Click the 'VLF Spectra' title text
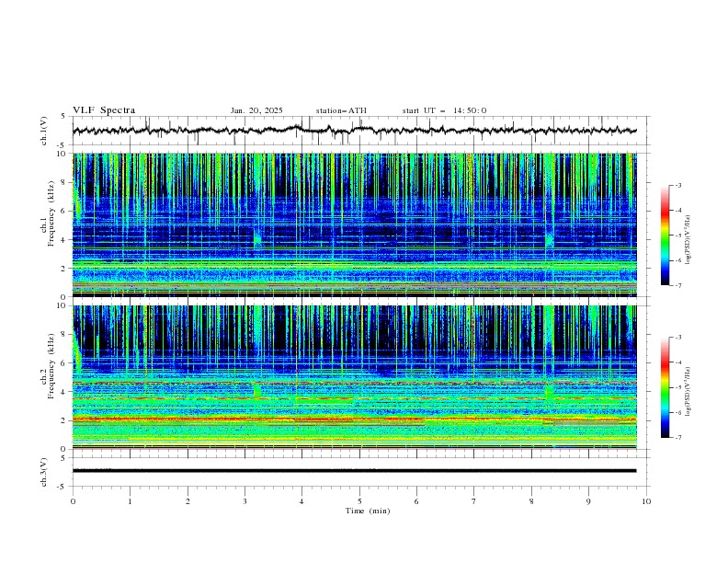 point(104,110)
